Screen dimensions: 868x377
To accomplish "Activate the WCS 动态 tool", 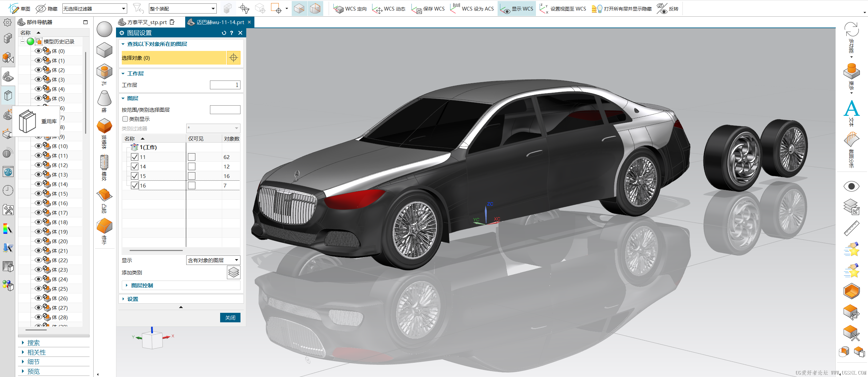I will (389, 8).
